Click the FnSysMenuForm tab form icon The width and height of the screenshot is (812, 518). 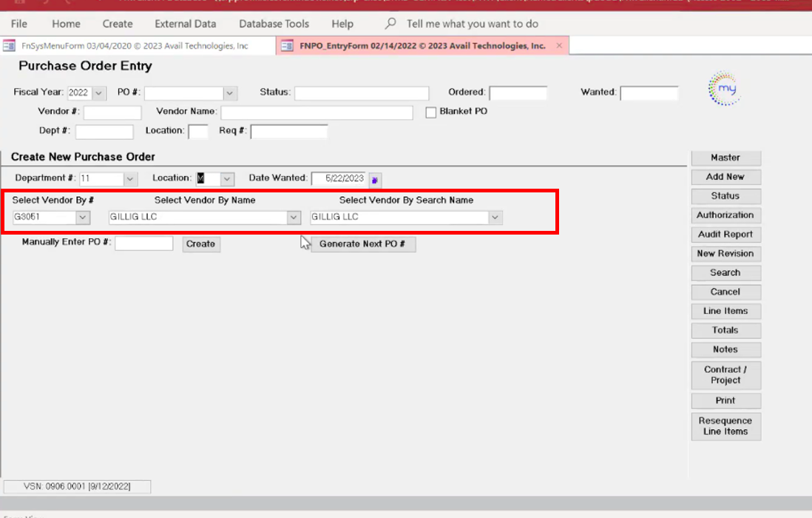(x=10, y=46)
